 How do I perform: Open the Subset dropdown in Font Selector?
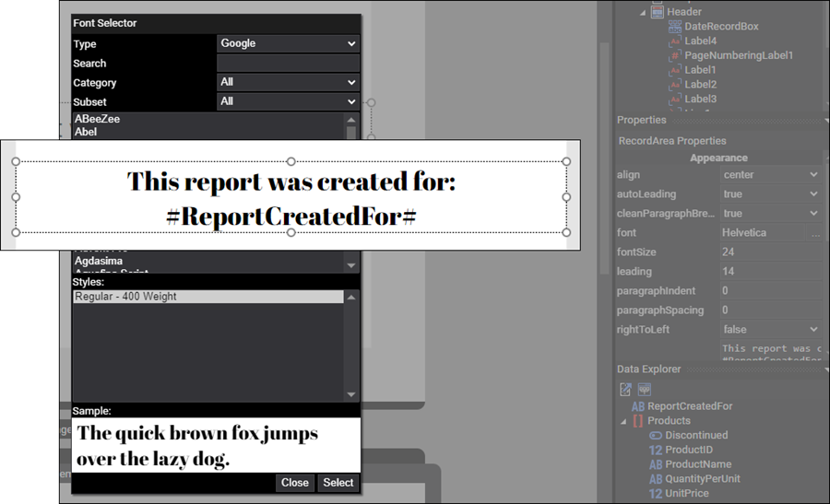pyautogui.click(x=288, y=101)
